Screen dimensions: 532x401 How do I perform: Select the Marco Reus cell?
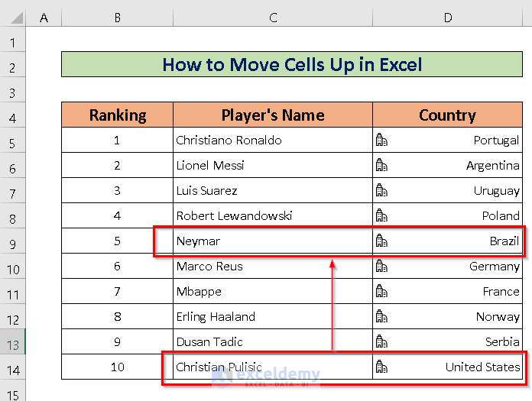click(x=273, y=266)
